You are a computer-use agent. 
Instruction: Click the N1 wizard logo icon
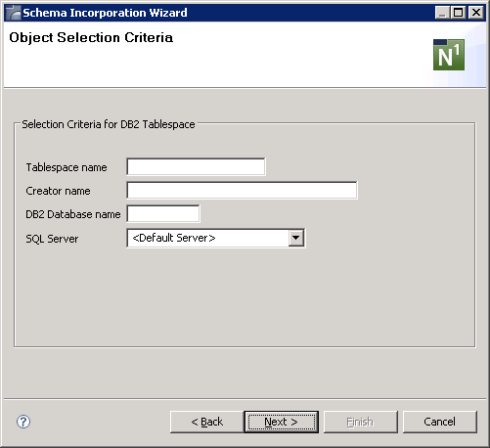[449, 55]
